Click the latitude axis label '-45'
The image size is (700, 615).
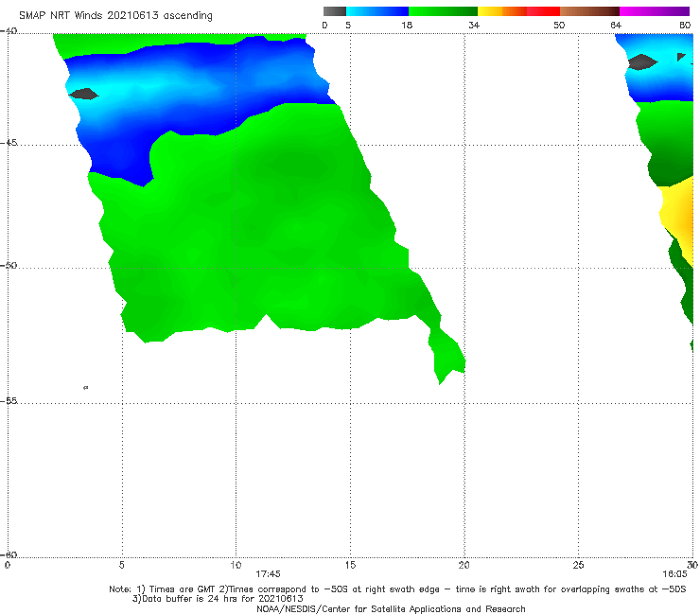point(9,143)
